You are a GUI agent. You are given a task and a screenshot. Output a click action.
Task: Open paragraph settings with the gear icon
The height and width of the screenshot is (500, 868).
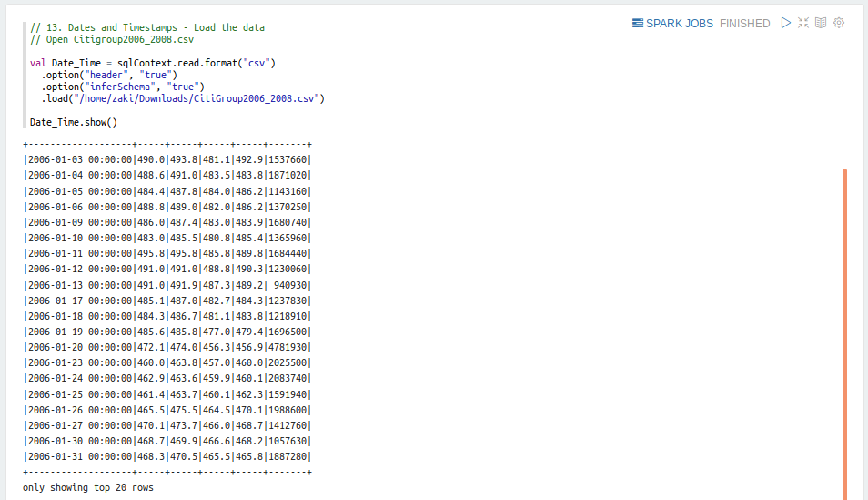tap(839, 23)
